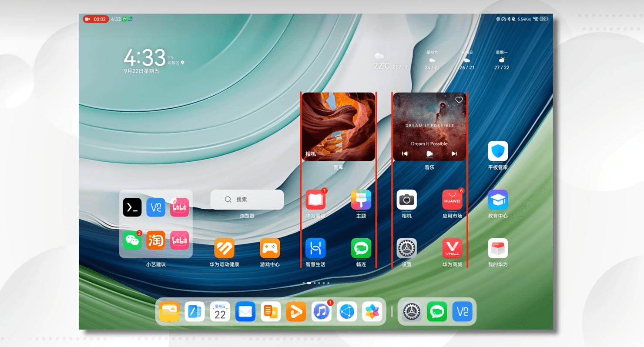View the 星期六 forecast 24 / 21
Viewport: 644px width, 347px height.
432,60
